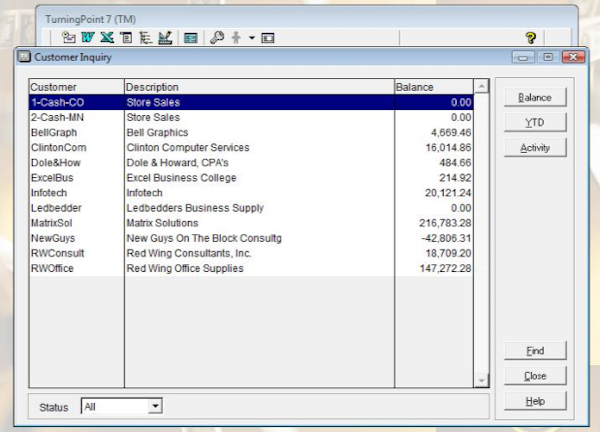
Task: Click the Matrix Solutions description
Action: (162, 223)
